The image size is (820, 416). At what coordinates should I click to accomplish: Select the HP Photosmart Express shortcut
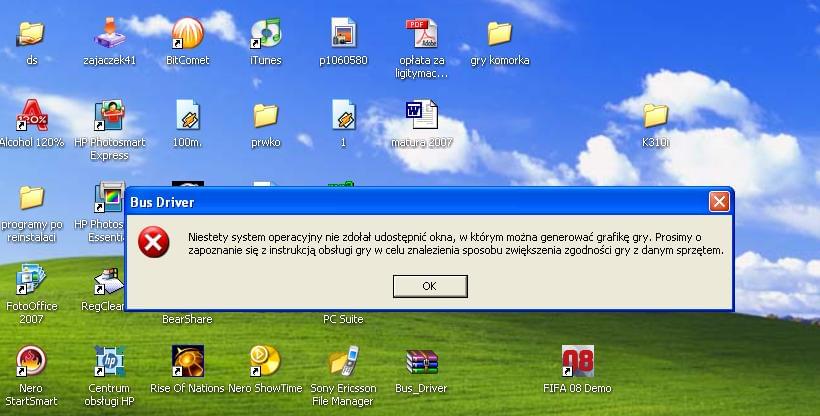[x=109, y=115]
